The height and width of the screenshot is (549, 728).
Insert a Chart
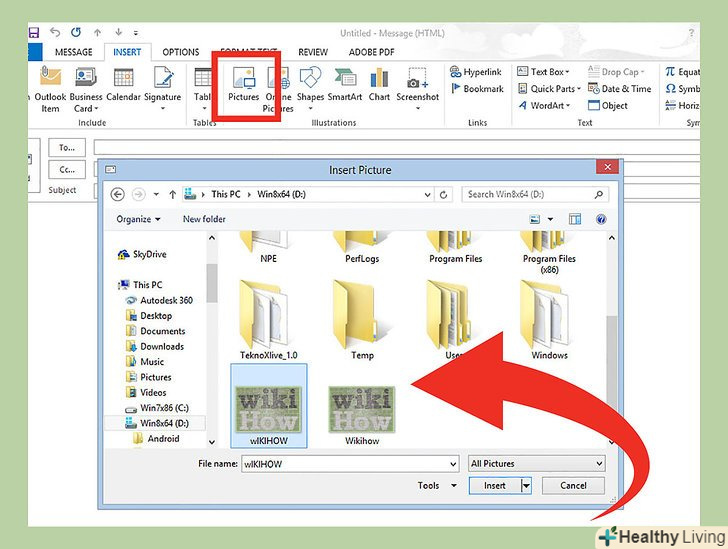(379, 85)
